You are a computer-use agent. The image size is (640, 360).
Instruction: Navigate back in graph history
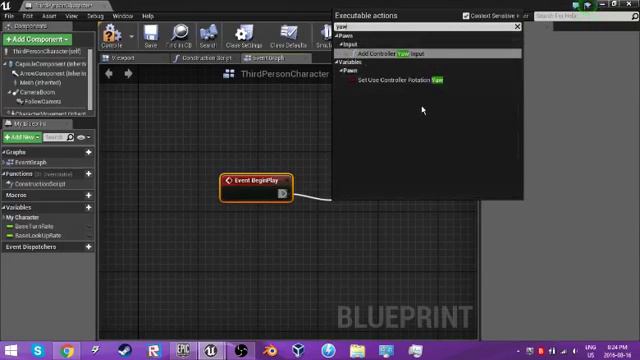click(x=109, y=74)
